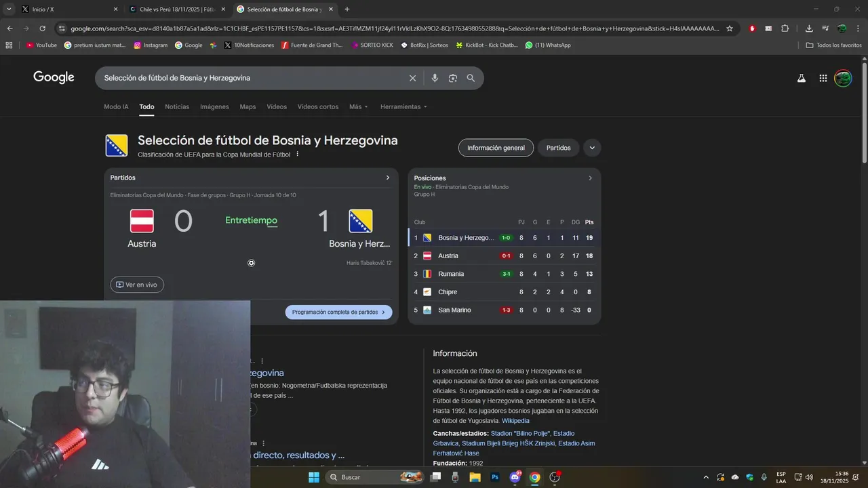Open the volume icon in system tray
The image size is (868, 488).
(x=809, y=477)
